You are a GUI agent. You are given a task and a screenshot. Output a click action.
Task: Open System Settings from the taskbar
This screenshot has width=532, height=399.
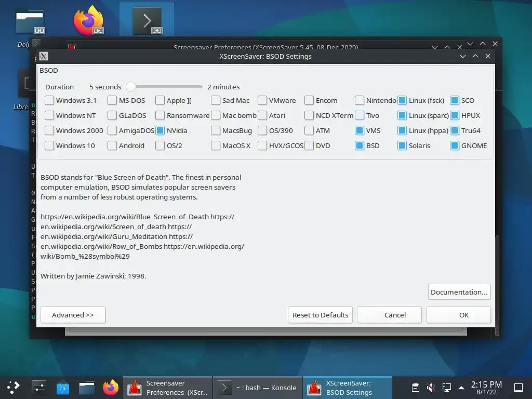pyautogui.click(x=38, y=388)
